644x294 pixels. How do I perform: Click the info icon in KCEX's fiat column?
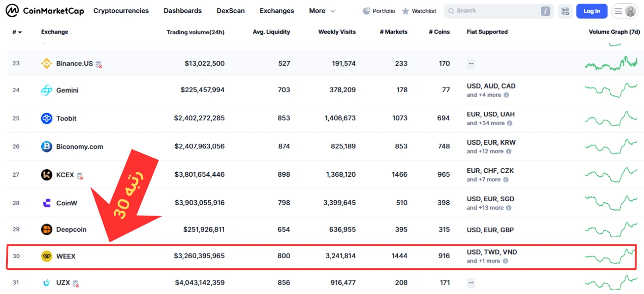click(x=506, y=180)
